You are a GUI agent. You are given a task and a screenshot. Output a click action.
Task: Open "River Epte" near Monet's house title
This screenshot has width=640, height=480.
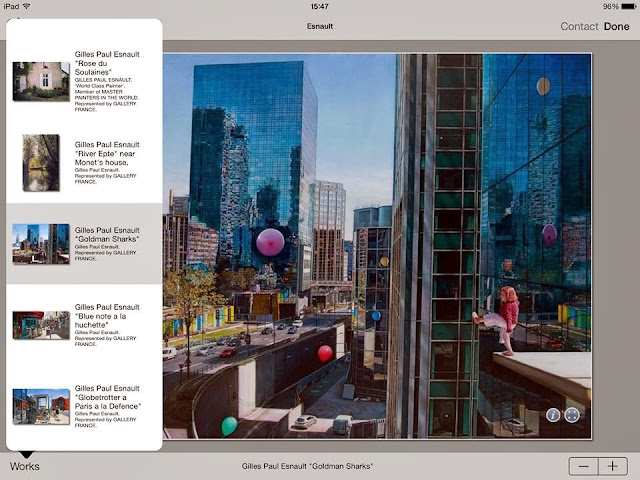pyautogui.click(x=107, y=153)
